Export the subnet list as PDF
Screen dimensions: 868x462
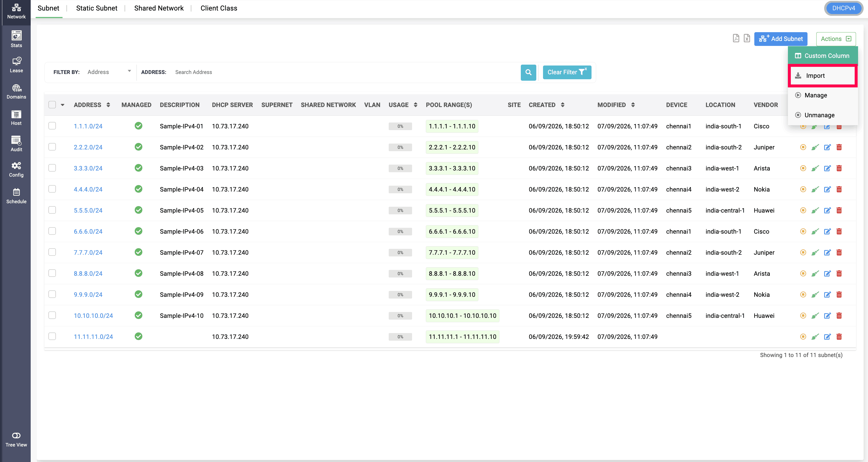coord(736,38)
